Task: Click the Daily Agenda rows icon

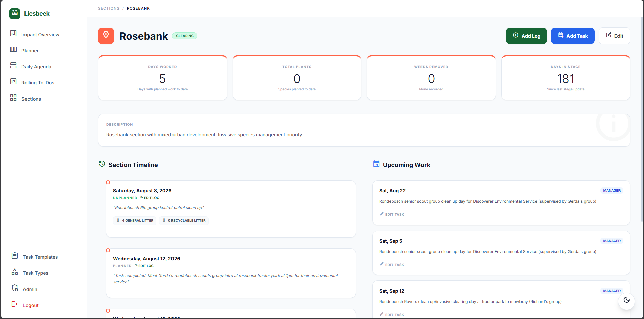Action: point(13,65)
